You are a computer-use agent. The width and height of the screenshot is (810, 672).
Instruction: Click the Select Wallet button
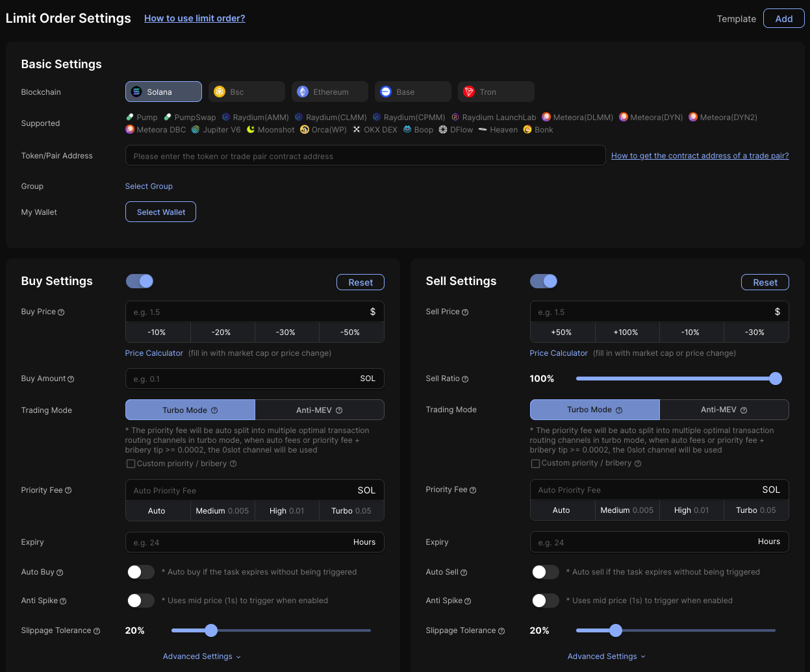pyautogui.click(x=160, y=212)
